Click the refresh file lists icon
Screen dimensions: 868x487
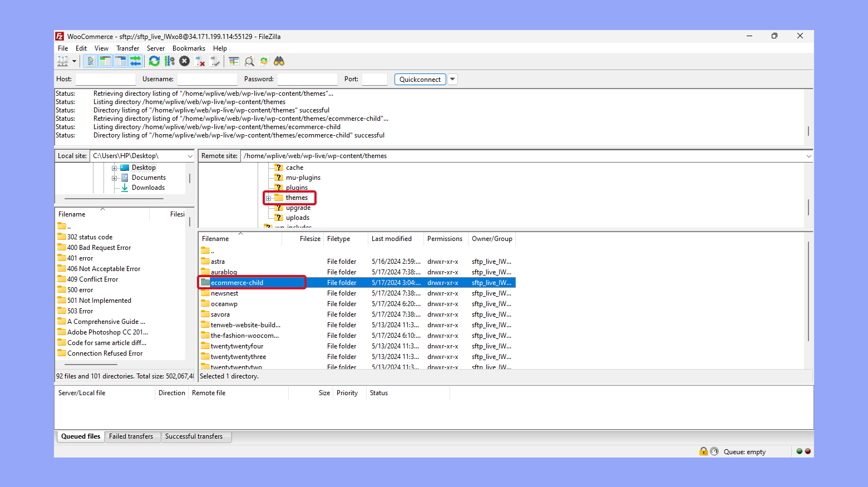(154, 61)
